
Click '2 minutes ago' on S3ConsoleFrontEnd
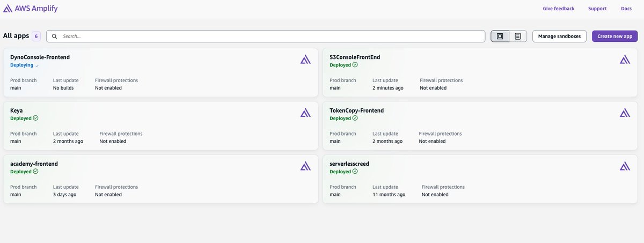point(388,88)
